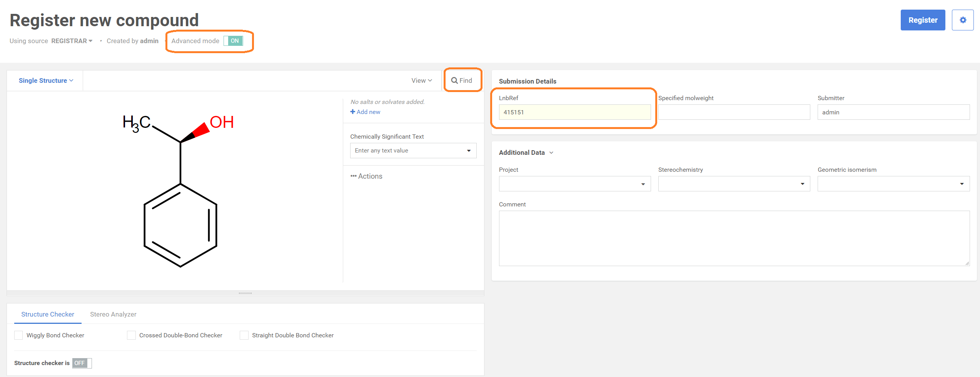
Task: Collapse the Additional Data section
Action: tap(551, 152)
